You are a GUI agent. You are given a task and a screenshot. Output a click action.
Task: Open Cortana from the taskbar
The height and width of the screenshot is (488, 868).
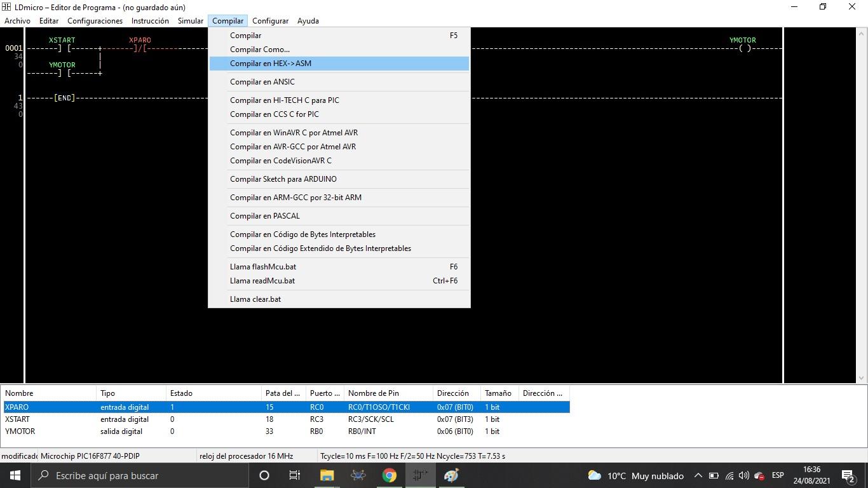point(264,475)
